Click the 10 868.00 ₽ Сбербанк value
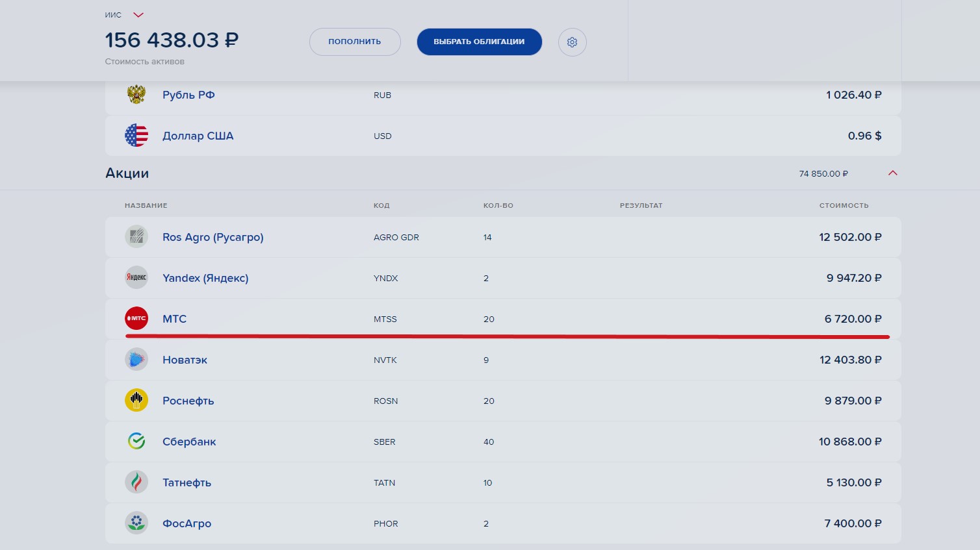 850,442
